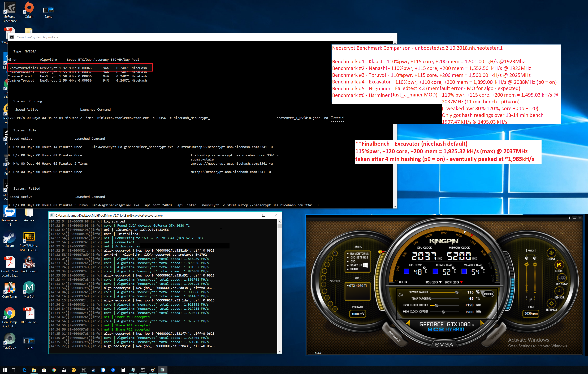Select profile slot 9 in Precision
Viewport: 588px width, 374px height.
tap(330, 304)
